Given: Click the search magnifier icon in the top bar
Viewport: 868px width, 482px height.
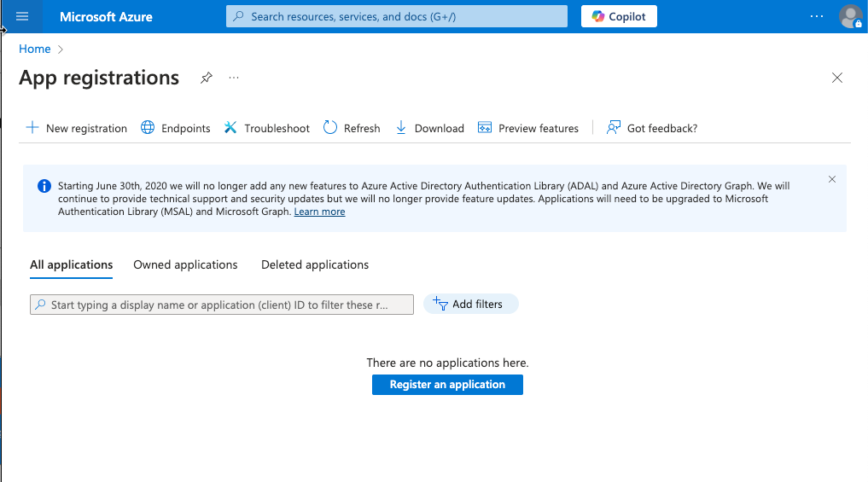Looking at the screenshot, I should (x=239, y=16).
